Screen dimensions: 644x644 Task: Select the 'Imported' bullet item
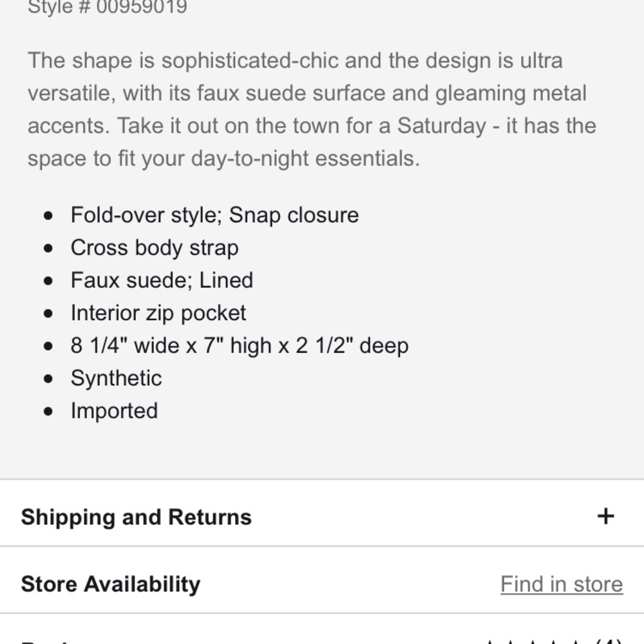[114, 411]
